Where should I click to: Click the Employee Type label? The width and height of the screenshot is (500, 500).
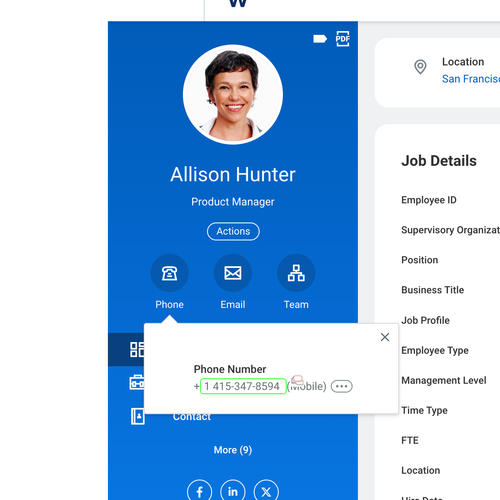click(x=435, y=350)
